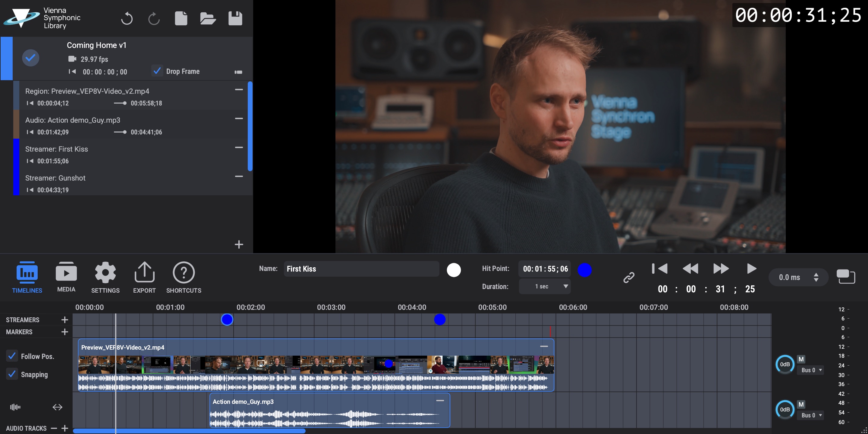Open second track's Bus 0 dropdown
The height and width of the screenshot is (434, 868).
(811, 415)
